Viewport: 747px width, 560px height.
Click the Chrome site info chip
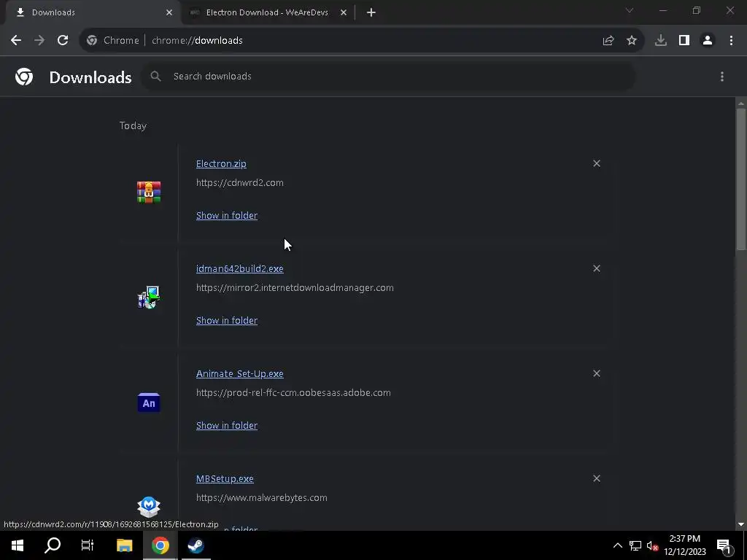(113, 41)
